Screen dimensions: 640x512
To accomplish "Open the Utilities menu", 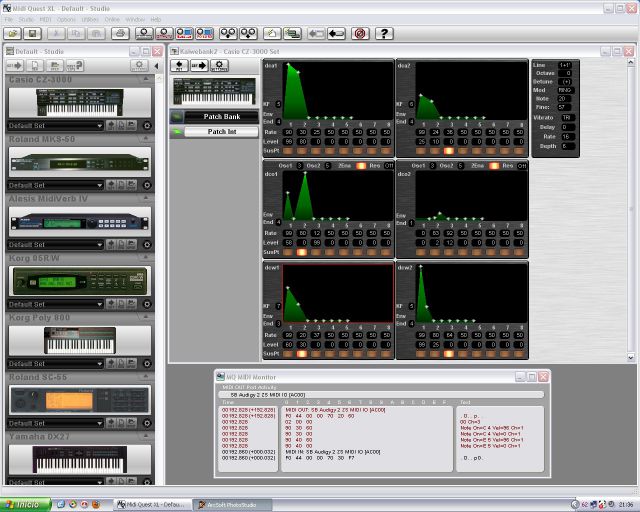I will tap(91, 19).
